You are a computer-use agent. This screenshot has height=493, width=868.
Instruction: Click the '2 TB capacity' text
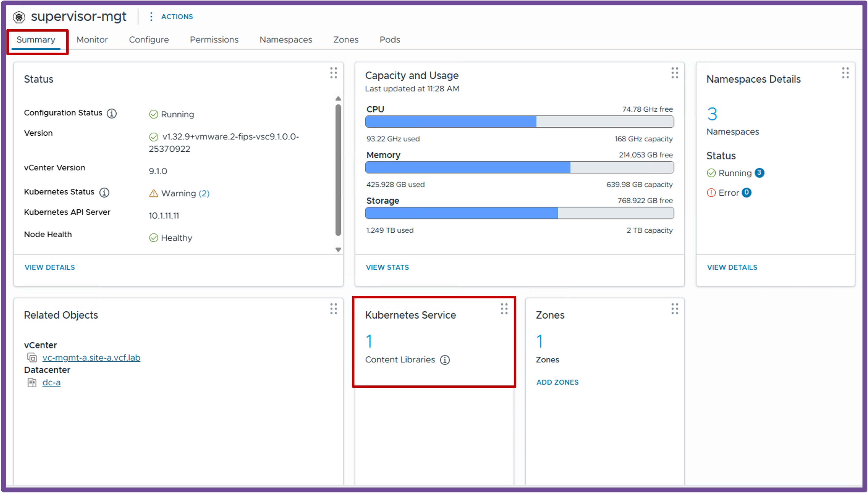[649, 230]
